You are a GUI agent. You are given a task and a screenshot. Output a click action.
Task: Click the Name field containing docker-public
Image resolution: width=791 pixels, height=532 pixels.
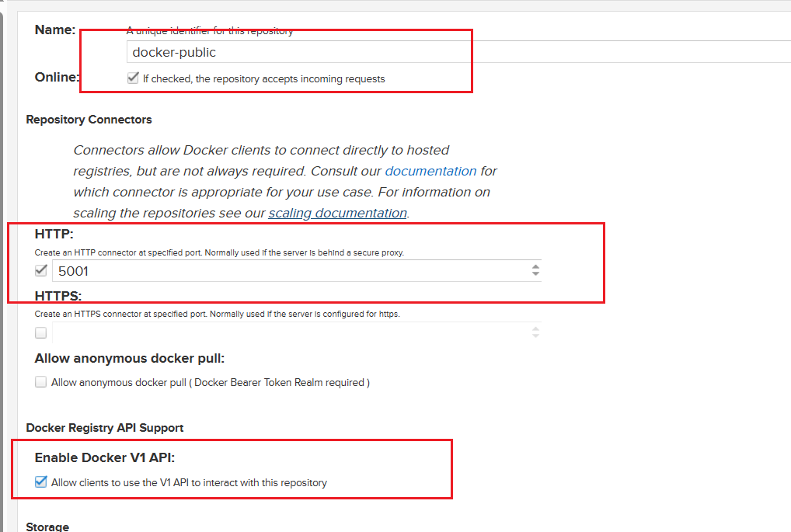(x=458, y=53)
